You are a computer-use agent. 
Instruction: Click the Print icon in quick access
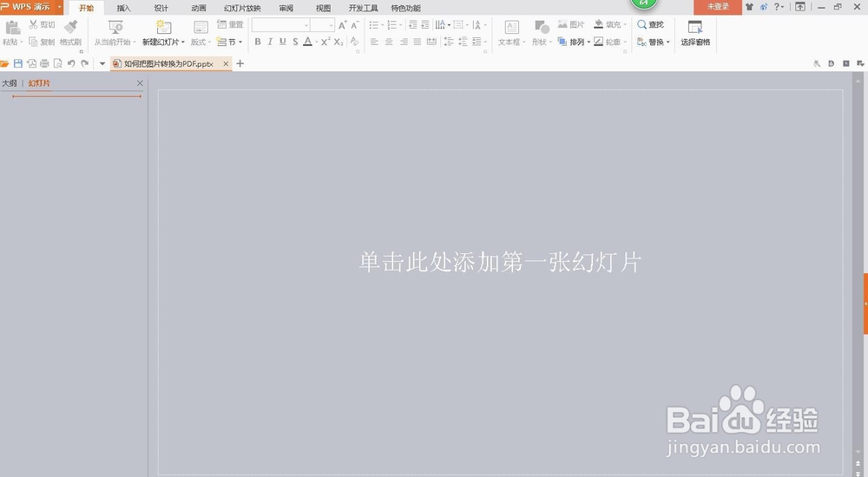click(x=44, y=63)
